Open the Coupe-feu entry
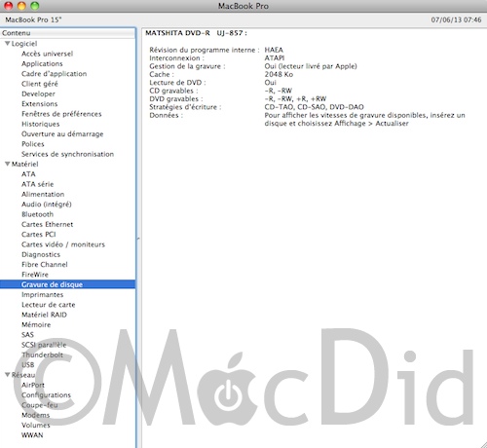Screen dimensions: 487x448 (40, 405)
